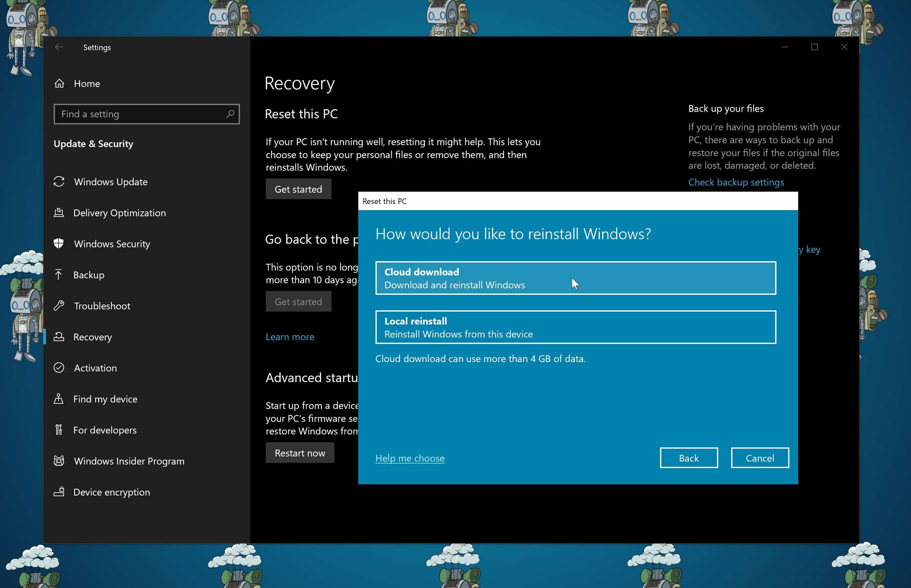Click the Back button in dialog

689,458
